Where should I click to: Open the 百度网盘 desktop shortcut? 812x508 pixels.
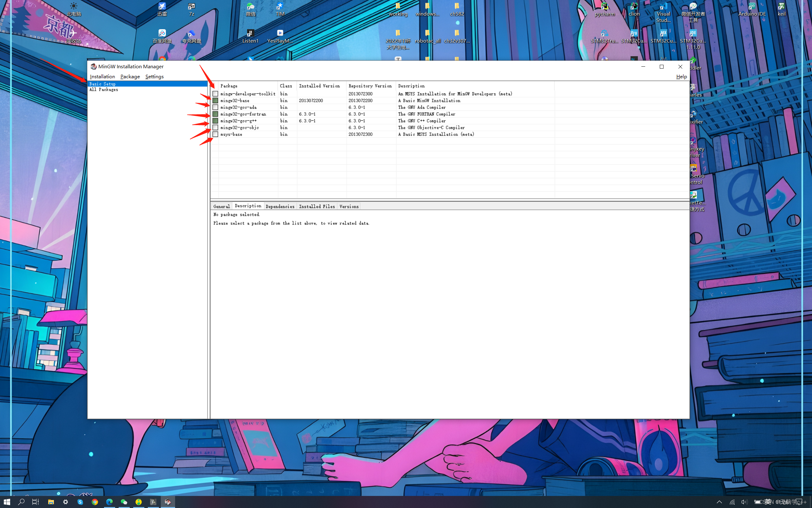(x=162, y=37)
